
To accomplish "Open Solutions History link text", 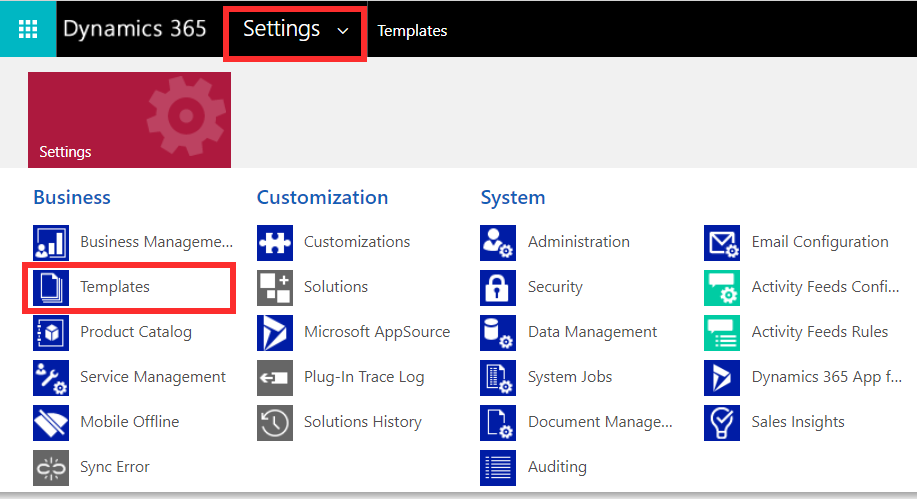I will tap(363, 421).
